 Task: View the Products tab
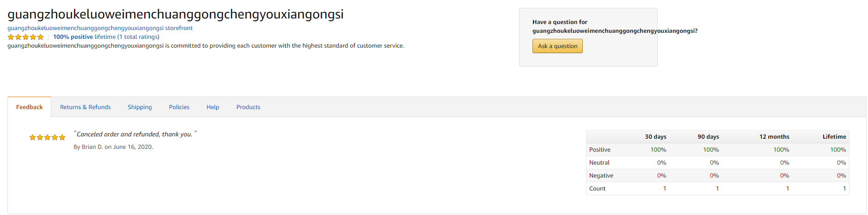pyautogui.click(x=248, y=107)
